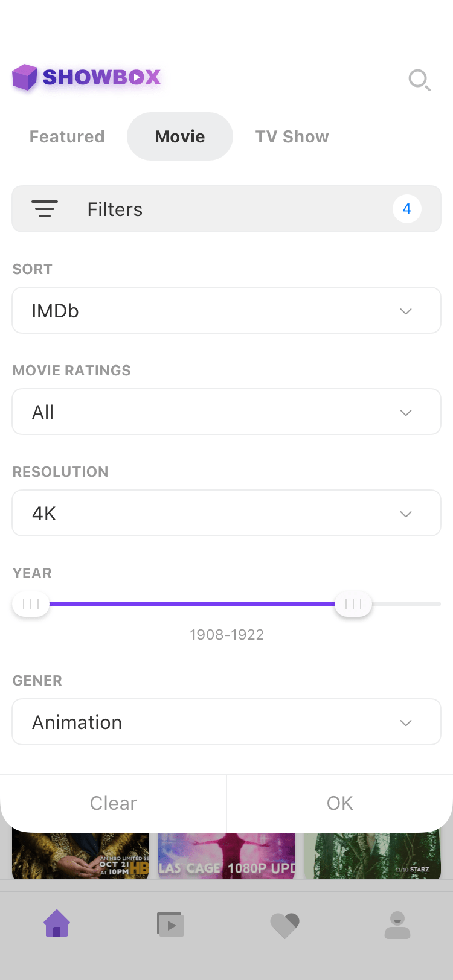Tap the search magnifier icon
This screenshot has width=453, height=980.
[x=419, y=80]
